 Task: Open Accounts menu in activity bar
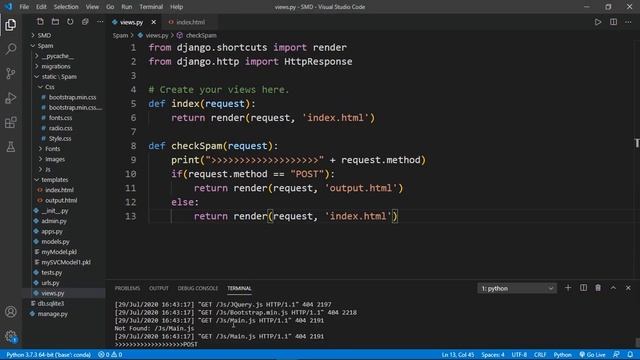tap(11, 312)
